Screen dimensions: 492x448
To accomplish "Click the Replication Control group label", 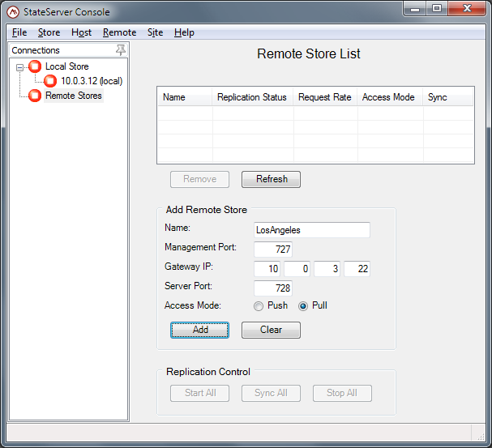I will click(x=208, y=372).
